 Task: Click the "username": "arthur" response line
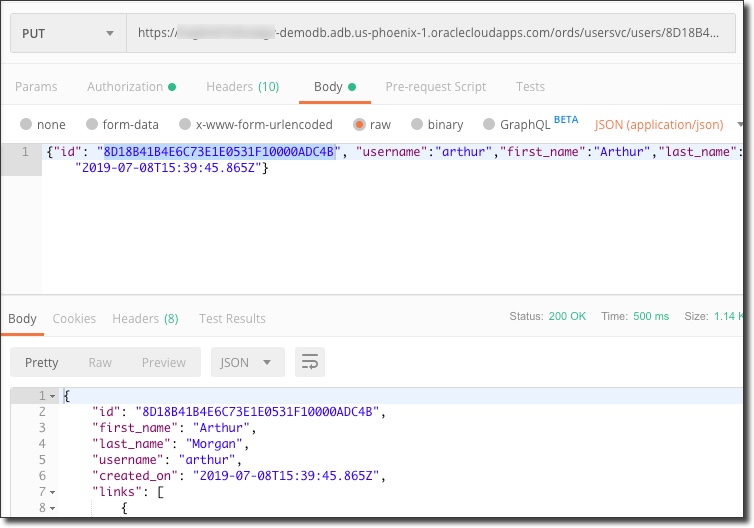167,460
